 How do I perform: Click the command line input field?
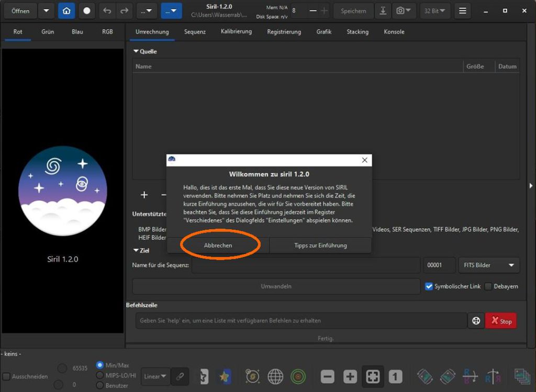pos(301,321)
